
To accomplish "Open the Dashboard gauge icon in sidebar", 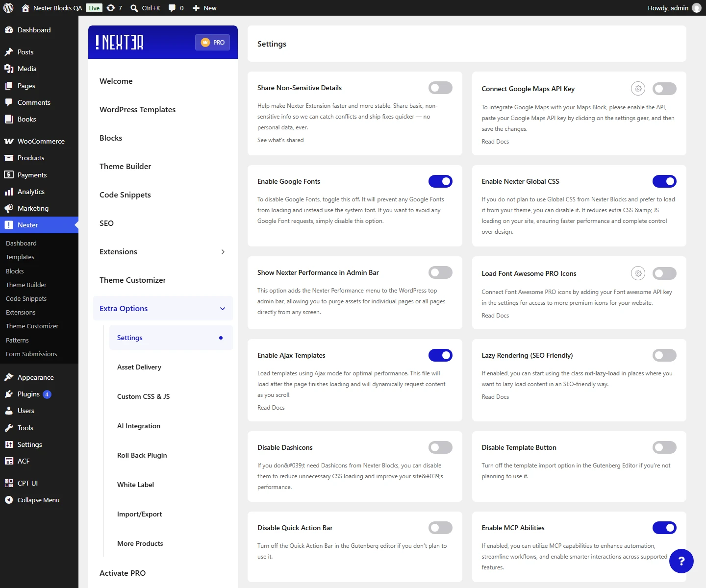I will (x=9, y=30).
